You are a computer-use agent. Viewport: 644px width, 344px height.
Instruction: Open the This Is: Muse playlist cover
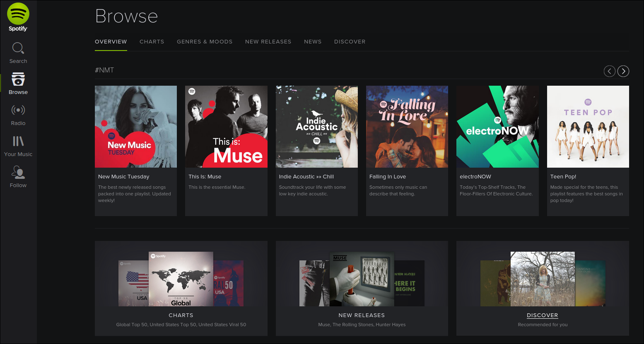(226, 127)
